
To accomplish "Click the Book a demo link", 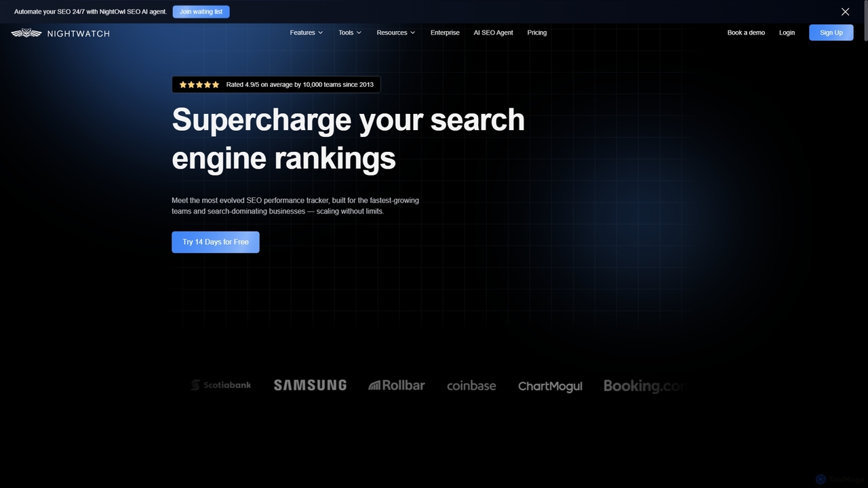I will (746, 33).
